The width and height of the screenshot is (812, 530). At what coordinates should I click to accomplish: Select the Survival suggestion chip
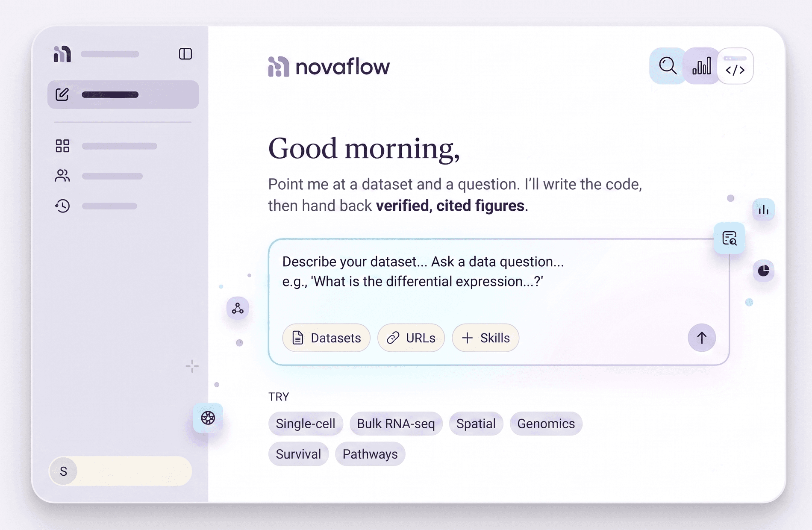pyautogui.click(x=298, y=454)
